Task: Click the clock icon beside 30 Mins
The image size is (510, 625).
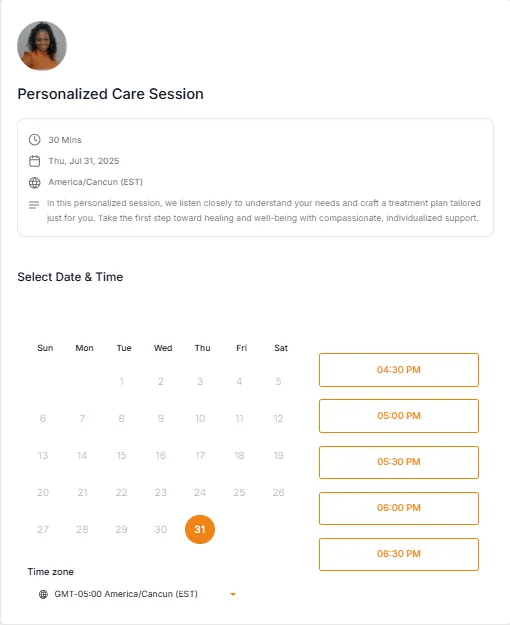Action: [35, 140]
